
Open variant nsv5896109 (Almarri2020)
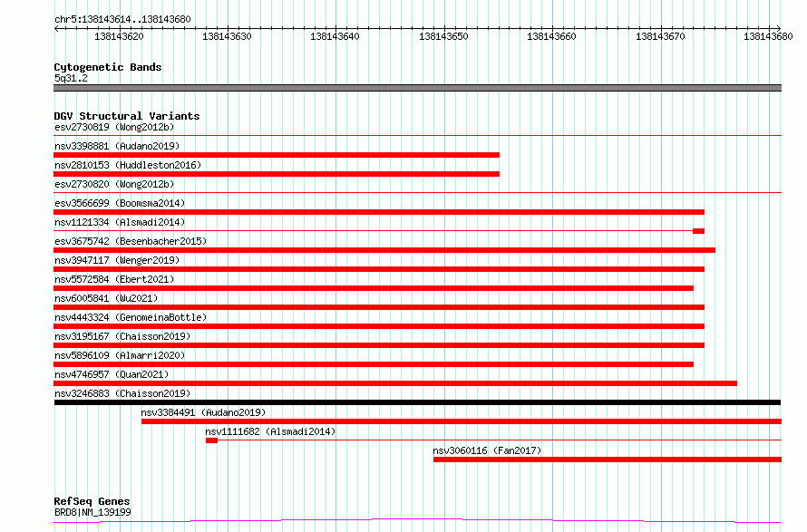[x=120, y=355]
